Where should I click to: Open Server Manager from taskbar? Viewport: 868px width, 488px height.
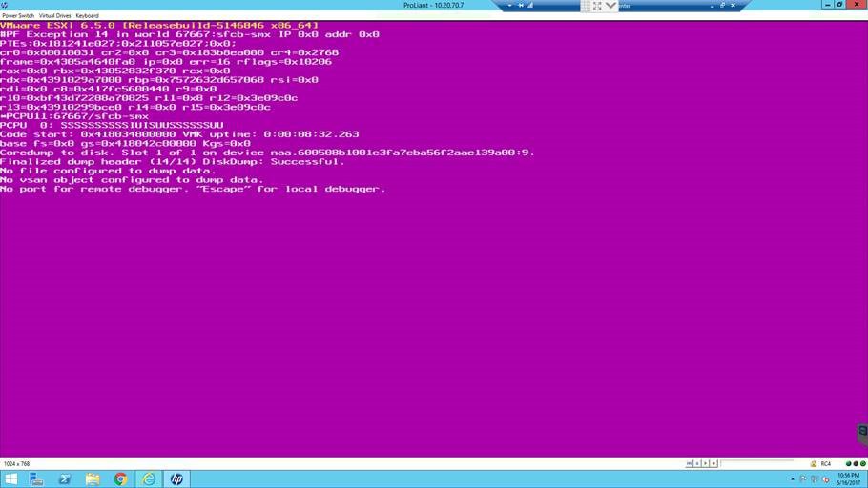[36, 479]
